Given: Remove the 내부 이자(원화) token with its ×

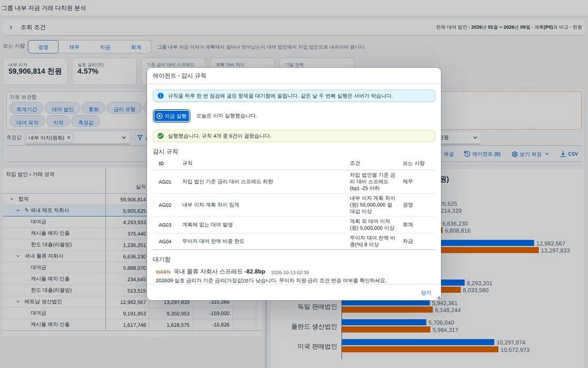Looking at the screenshot, I should click(68, 137).
